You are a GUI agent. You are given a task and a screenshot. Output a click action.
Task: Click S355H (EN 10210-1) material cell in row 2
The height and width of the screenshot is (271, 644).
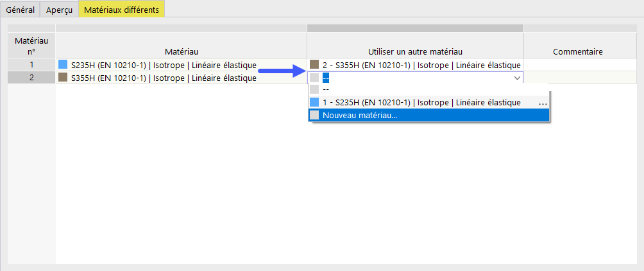pyautogui.click(x=181, y=77)
